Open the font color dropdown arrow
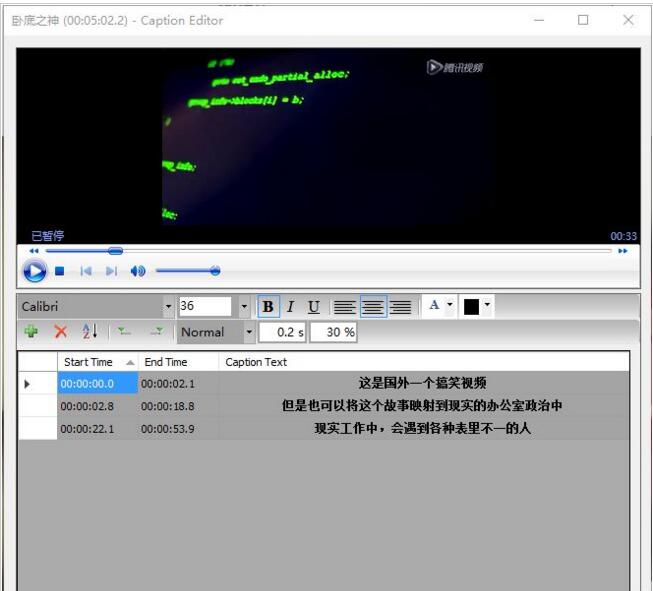 (450, 304)
